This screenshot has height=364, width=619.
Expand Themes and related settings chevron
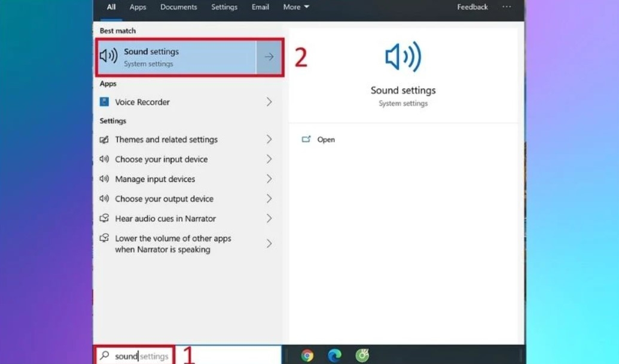tap(269, 140)
